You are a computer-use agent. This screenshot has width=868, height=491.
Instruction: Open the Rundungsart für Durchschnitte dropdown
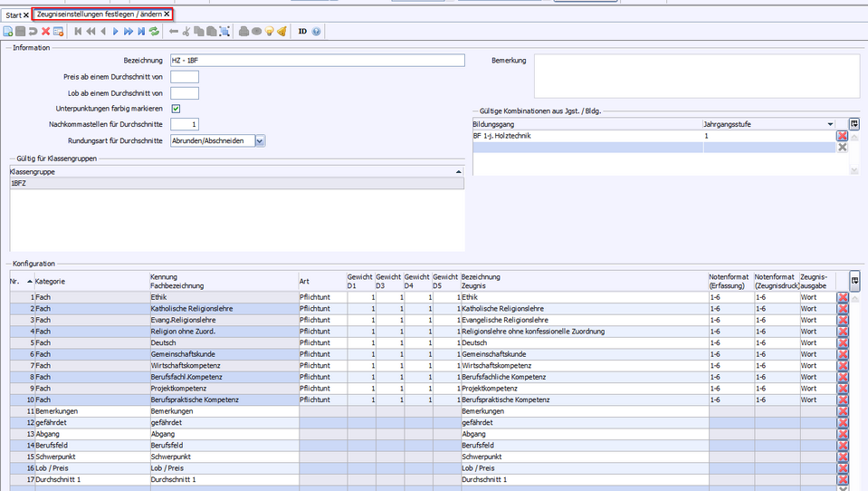(x=260, y=140)
